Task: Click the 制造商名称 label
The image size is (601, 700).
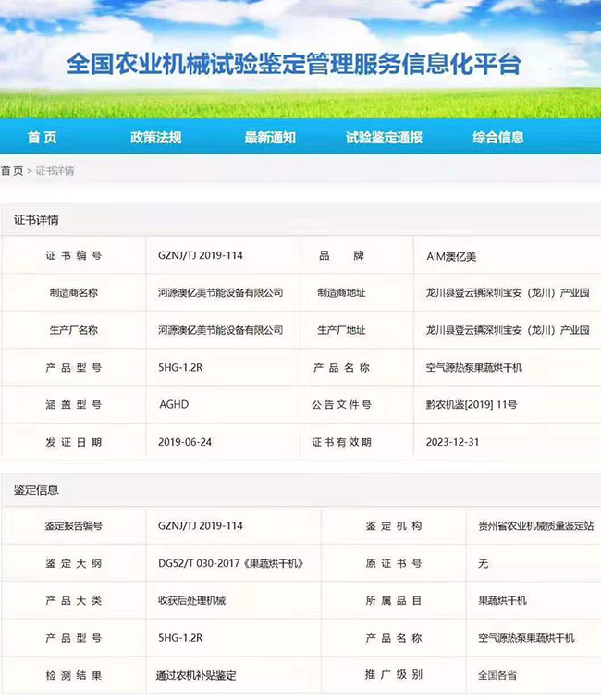Action: point(74,293)
